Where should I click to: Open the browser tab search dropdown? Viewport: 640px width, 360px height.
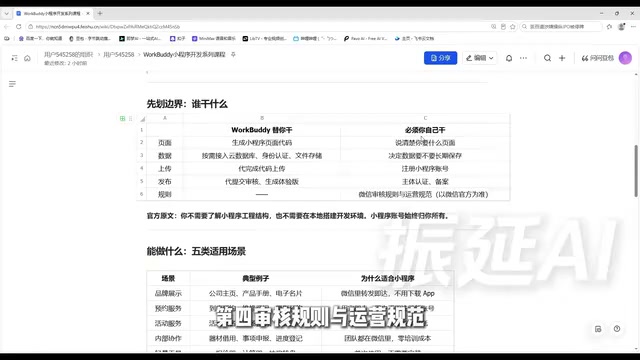pyautogui.click(x=7, y=13)
